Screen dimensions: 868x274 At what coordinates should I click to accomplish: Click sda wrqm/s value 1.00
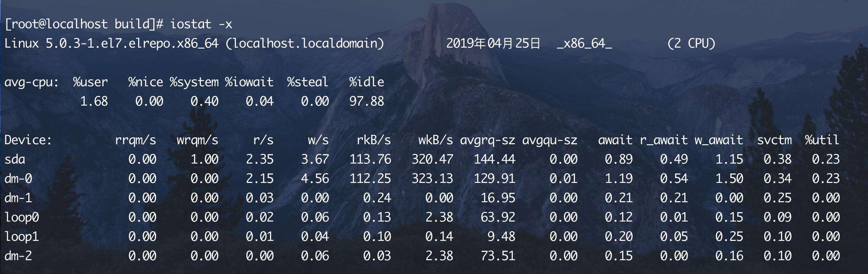tap(205, 159)
